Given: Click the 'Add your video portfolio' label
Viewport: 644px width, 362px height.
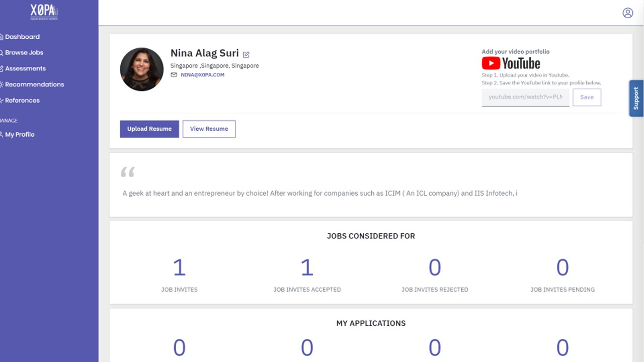Looking at the screenshot, I should click(x=516, y=52).
